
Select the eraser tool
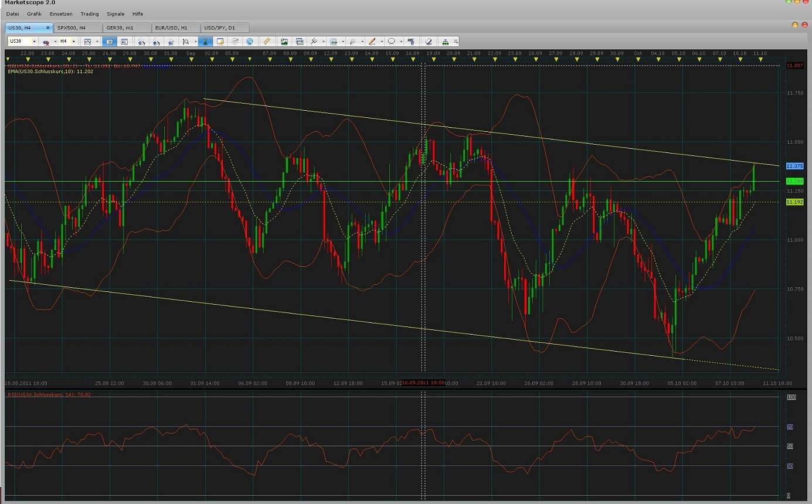click(429, 42)
